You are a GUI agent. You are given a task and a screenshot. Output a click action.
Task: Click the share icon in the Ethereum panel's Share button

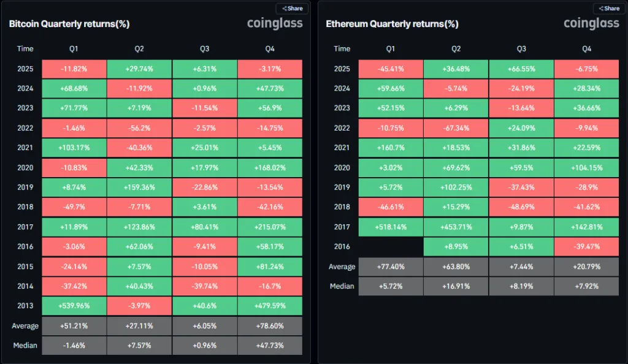coord(603,8)
